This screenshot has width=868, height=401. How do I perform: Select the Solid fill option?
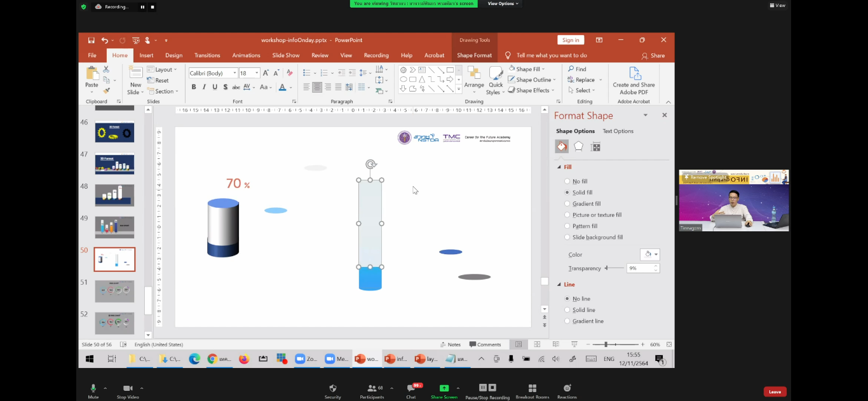click(x=578, y=193)
